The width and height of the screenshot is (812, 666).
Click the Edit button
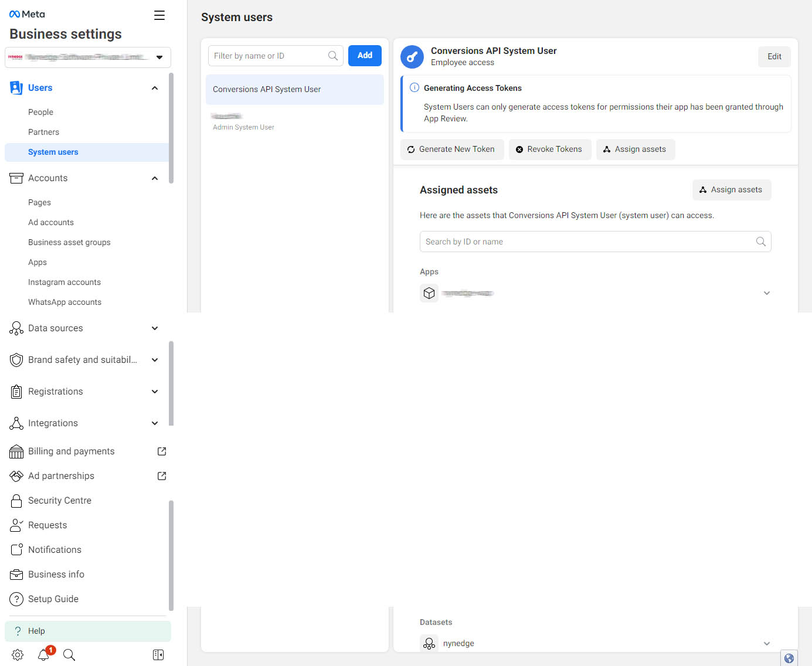pyautogui.click(x=774, y=56)
